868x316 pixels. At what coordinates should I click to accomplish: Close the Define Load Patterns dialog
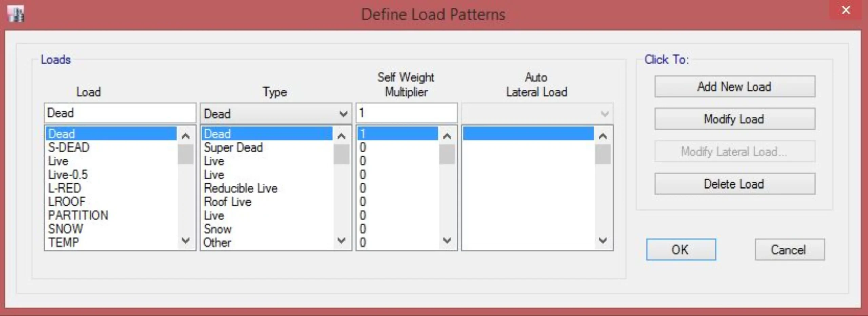846,10
